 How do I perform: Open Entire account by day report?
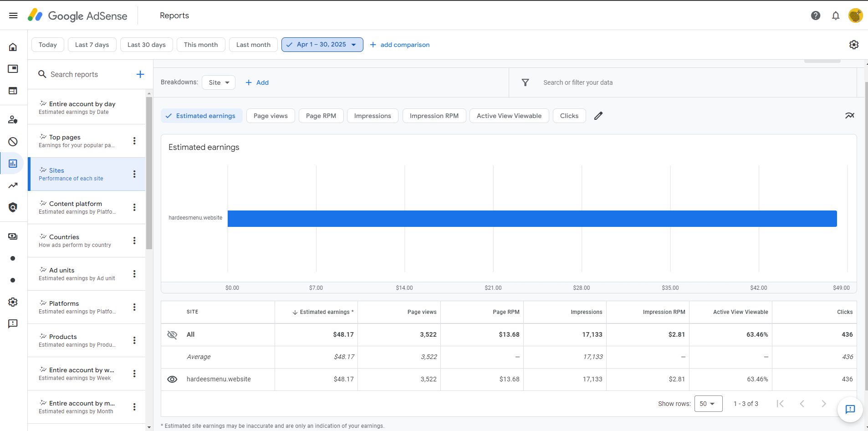click(87, 108)
